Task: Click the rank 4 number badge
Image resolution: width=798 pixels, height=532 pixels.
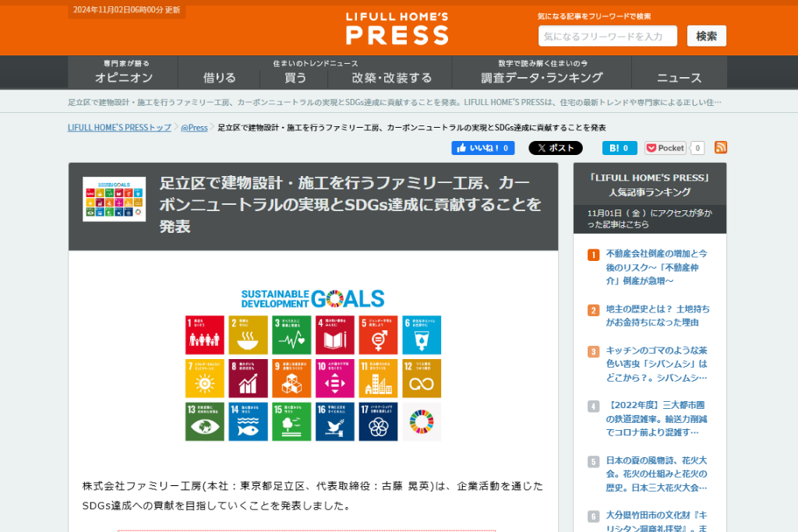Action: point(593,407)
